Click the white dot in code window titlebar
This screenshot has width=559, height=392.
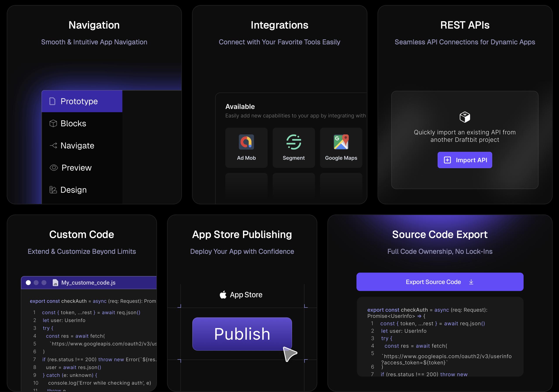(x=28, y=283)
